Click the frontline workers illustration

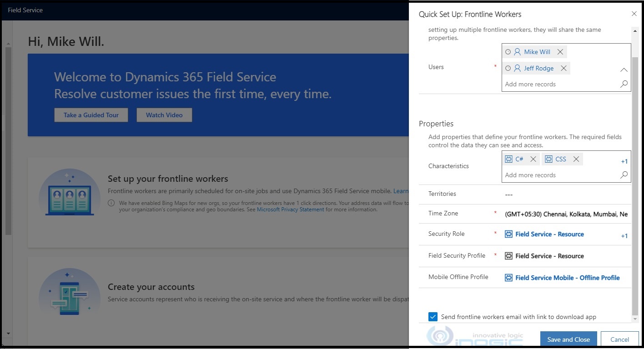[70, 192]
